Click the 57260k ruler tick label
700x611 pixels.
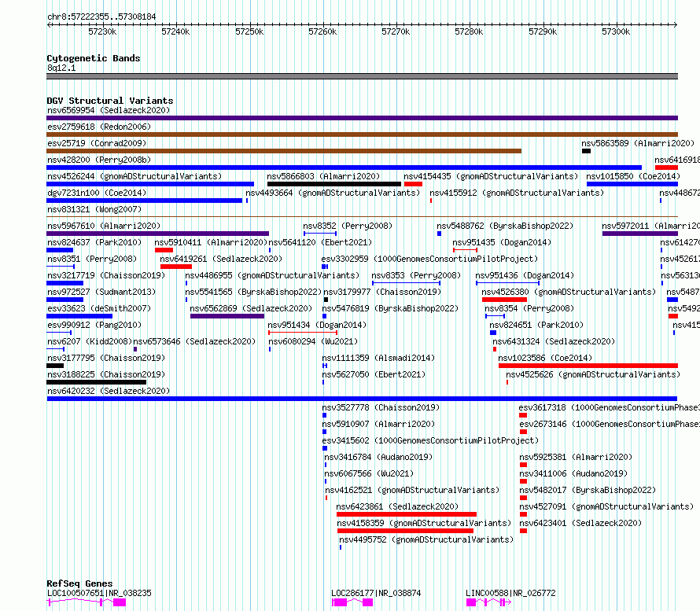click(x=322, y=31)
